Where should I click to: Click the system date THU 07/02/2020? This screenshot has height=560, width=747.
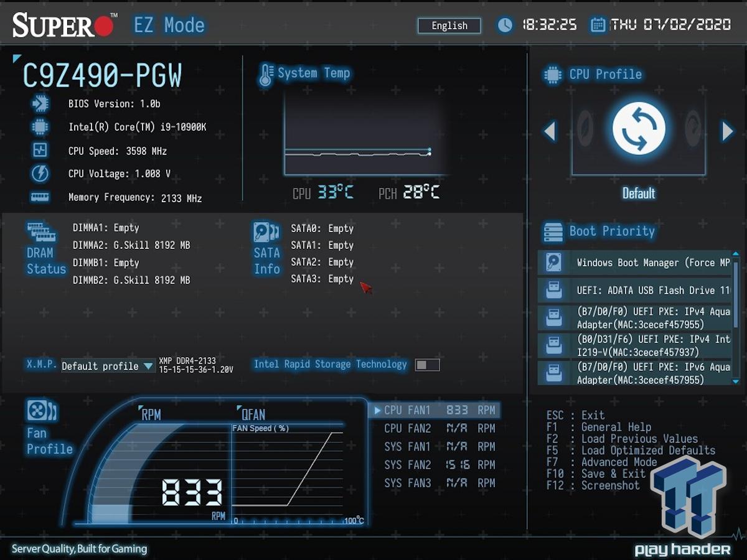point(671,25)
